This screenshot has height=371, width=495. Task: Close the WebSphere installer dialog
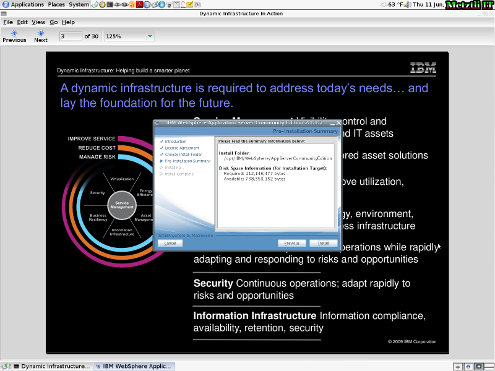coord(338,123)
